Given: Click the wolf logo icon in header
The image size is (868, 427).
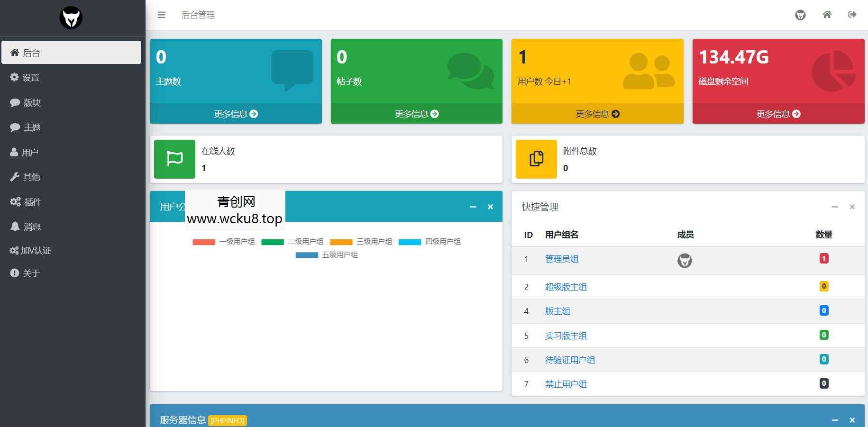Looking at the screenshot, I should click(800, 15).
